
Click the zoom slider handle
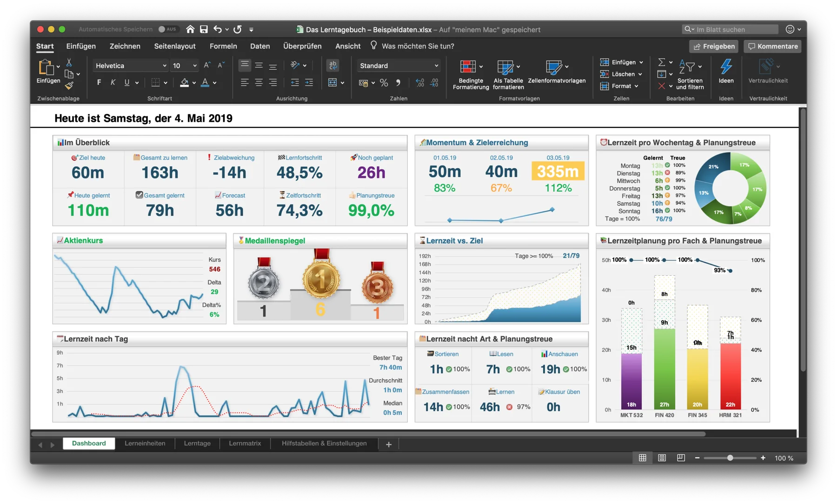[x=730, y=458]
